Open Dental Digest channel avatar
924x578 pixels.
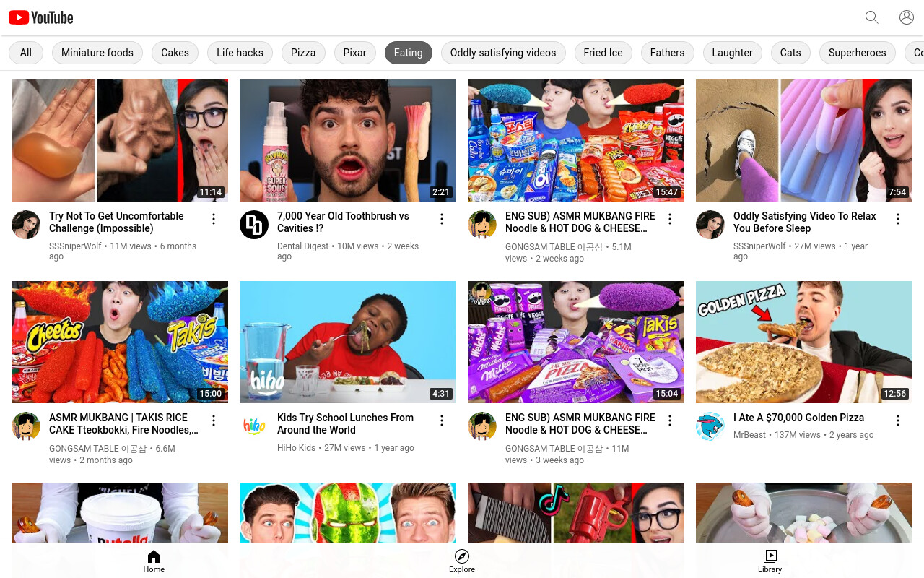tap(254, 225)
